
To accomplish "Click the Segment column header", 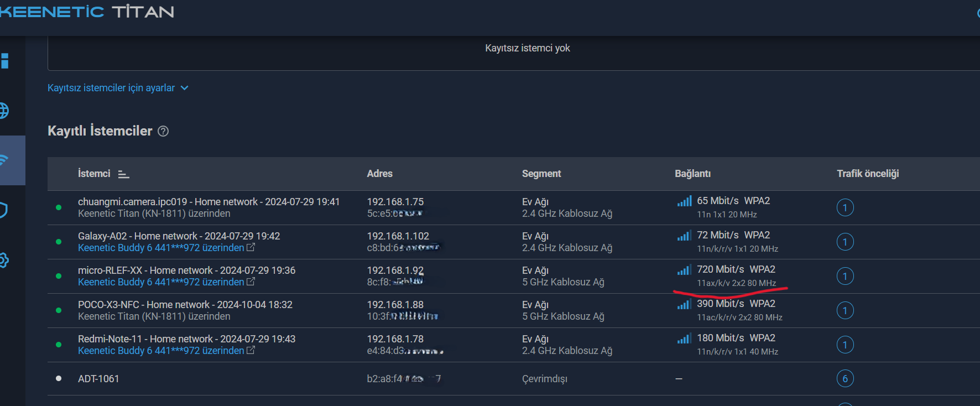I will (541, 174).
